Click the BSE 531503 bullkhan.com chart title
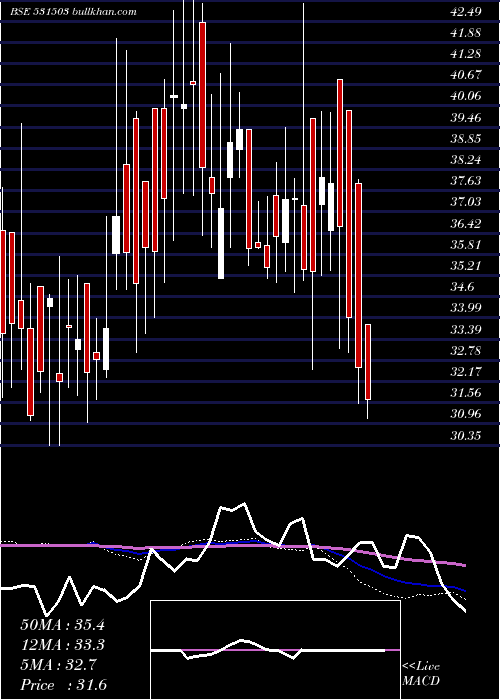 coord(73,12)
